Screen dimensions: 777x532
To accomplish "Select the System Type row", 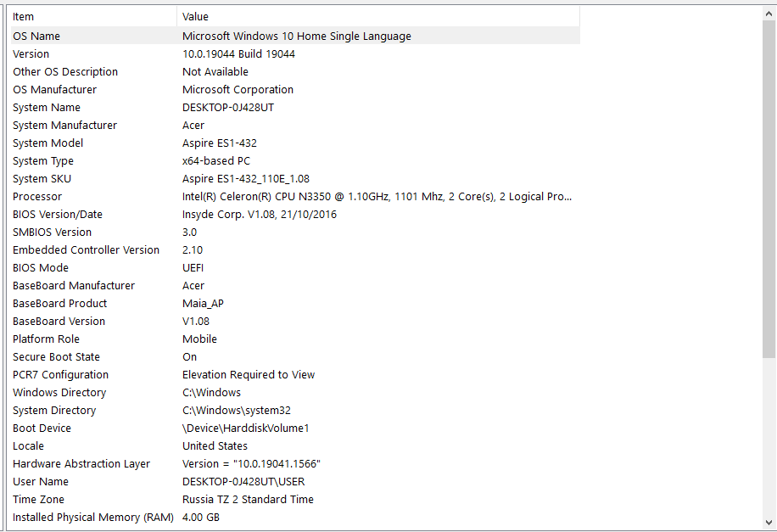I will click(x=295, y=161).
